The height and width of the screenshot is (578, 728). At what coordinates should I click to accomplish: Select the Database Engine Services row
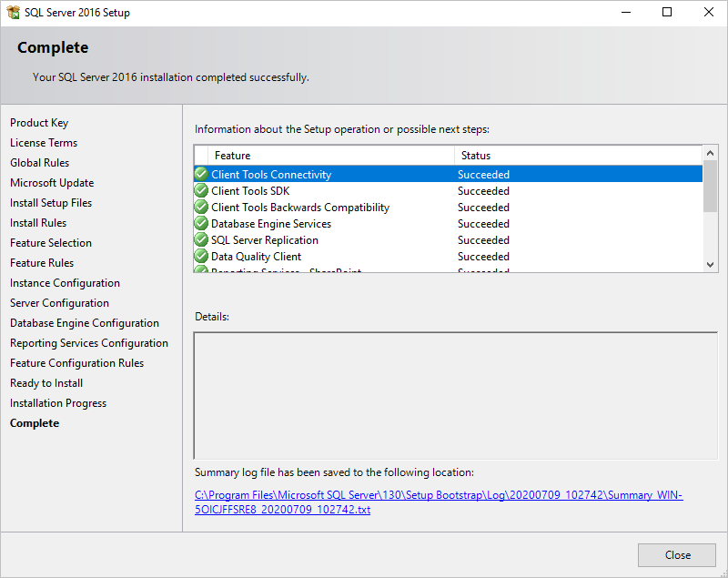pyautogui.click(x=448, y=223)
